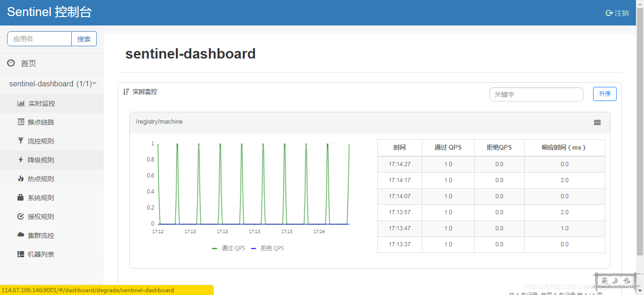Open the hamburger menu on /registry/machine chart
This screenshot has width=644, height=295.
597,122
